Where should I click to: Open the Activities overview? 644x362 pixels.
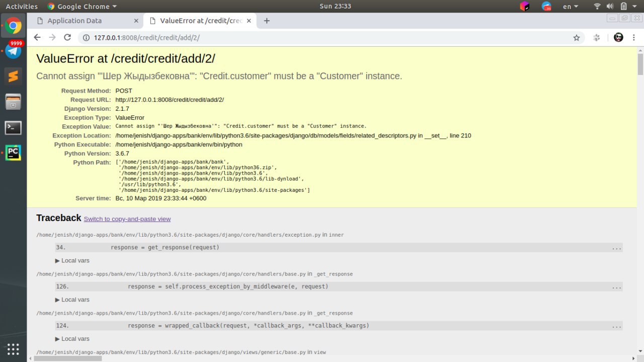22,7
